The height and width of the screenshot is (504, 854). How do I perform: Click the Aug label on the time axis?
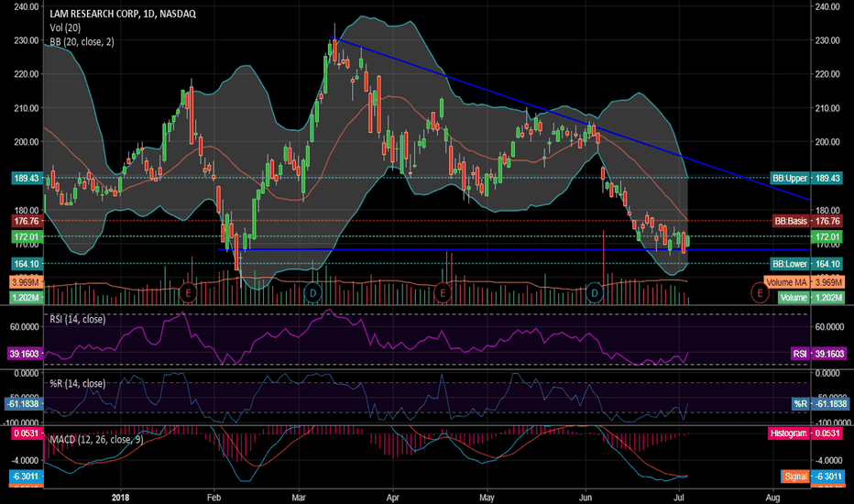pos(772,498)
